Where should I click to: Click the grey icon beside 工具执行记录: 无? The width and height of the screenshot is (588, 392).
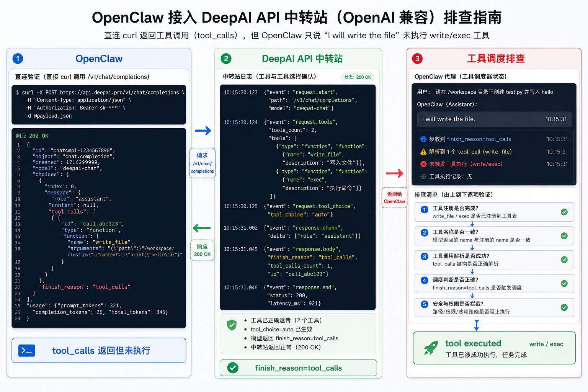(423, 176)
